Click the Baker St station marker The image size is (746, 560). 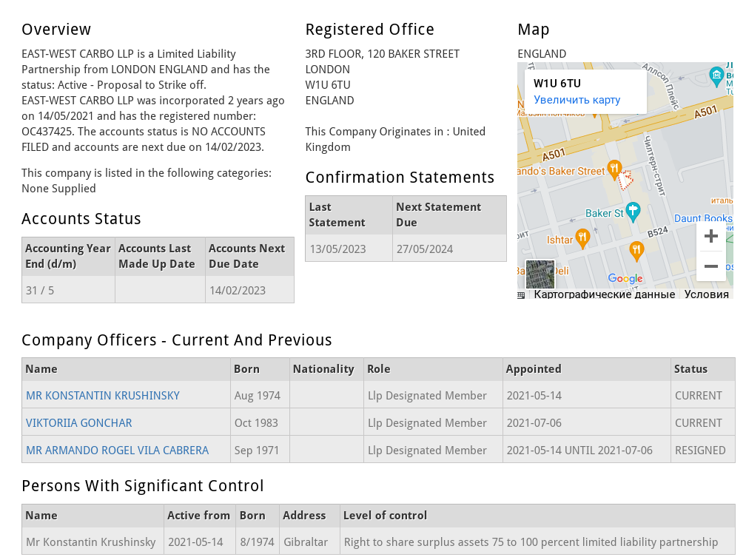pos(632,212)
